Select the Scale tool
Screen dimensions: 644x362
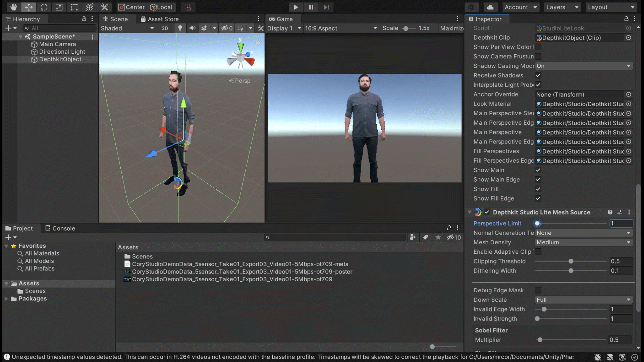pyautogui.click(x=59, y=7)
